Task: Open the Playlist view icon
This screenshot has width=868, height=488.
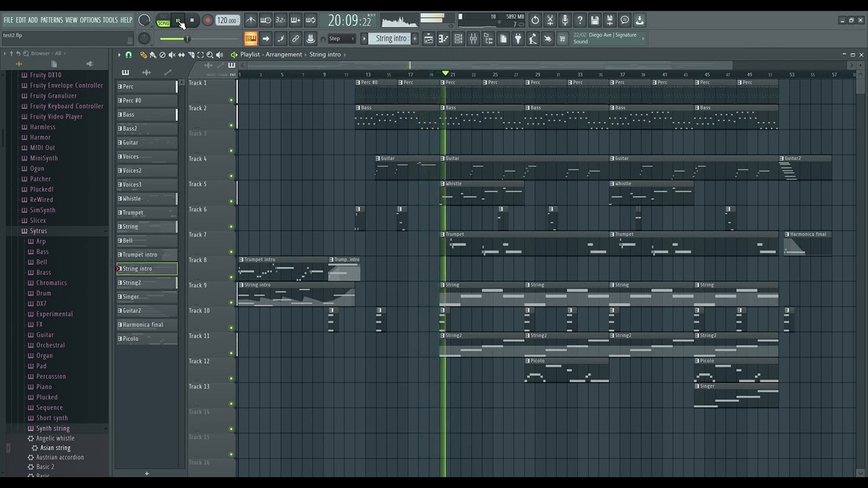Action: (x=429, y=39)
